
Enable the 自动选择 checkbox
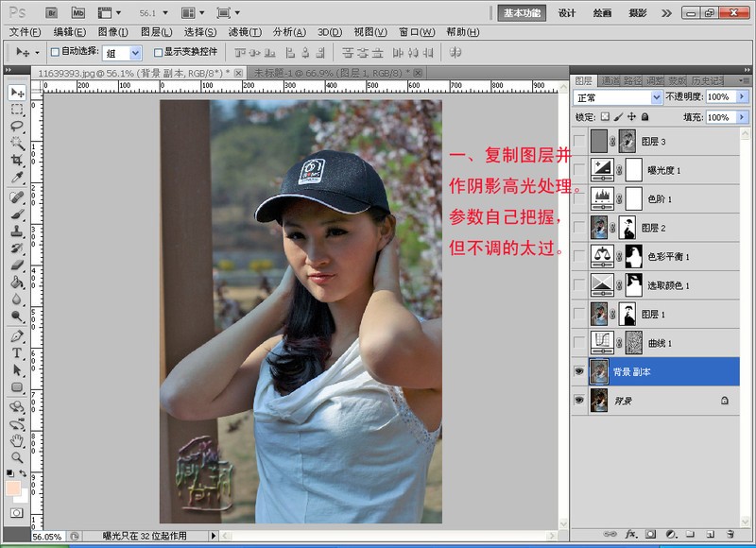click(55, 53)
